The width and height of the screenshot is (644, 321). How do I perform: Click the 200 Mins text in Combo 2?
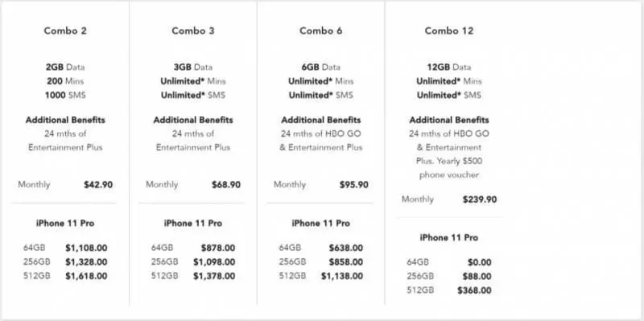[x=65, y=81]
